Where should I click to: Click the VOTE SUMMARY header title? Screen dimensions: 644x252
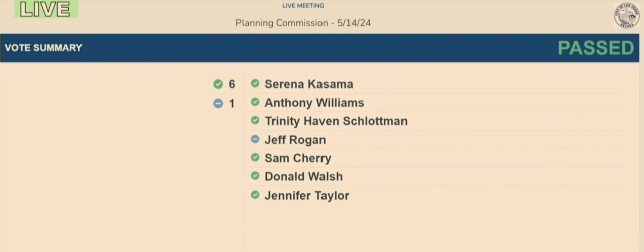[x=43, y=48]
